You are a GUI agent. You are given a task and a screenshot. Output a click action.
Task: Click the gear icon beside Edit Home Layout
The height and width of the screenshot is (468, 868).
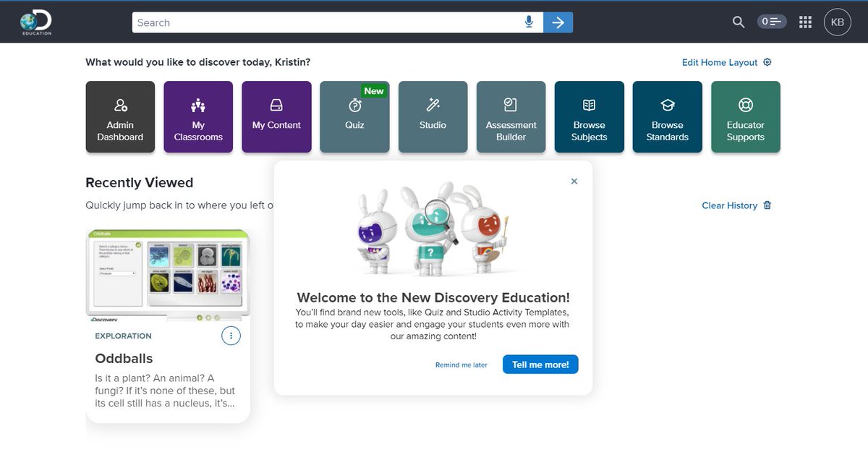click(767, 62)
